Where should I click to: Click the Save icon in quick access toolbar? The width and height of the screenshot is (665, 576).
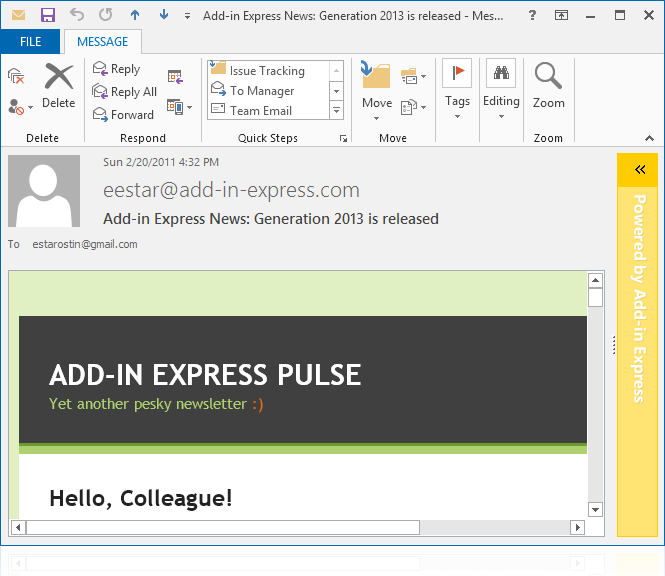(x=48, y=15)
